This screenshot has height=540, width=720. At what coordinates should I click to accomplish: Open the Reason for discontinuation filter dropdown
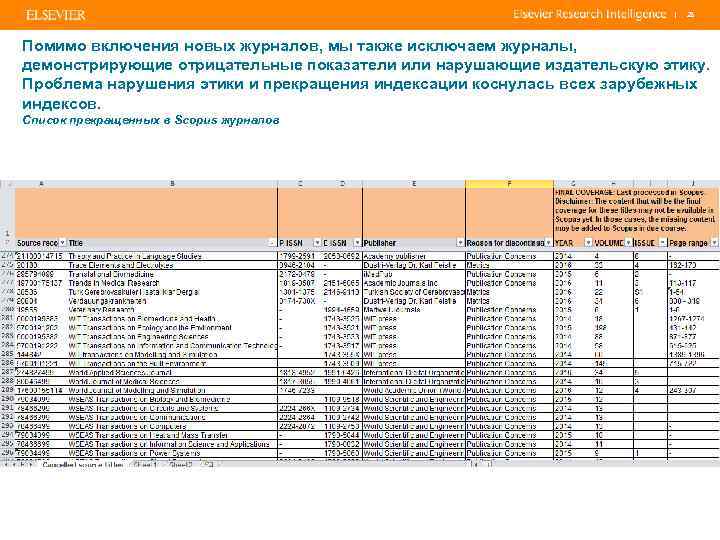[x=548, y=242]
